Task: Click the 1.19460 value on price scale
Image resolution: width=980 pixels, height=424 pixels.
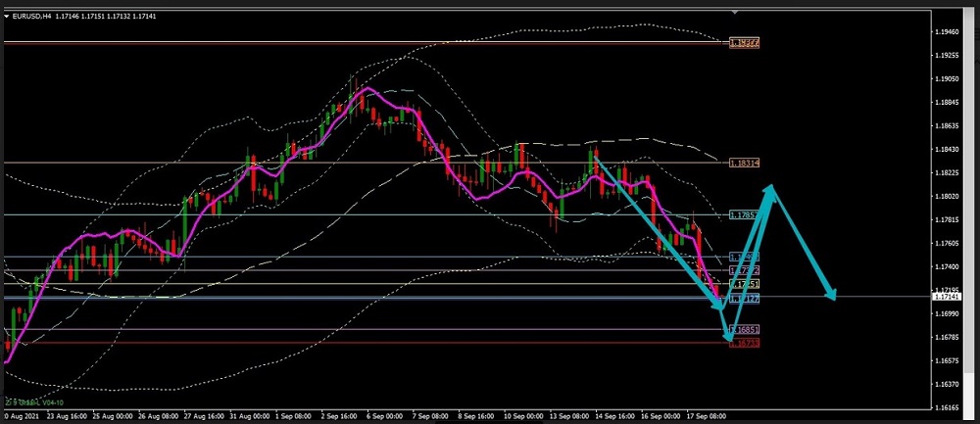Action: 946,31
